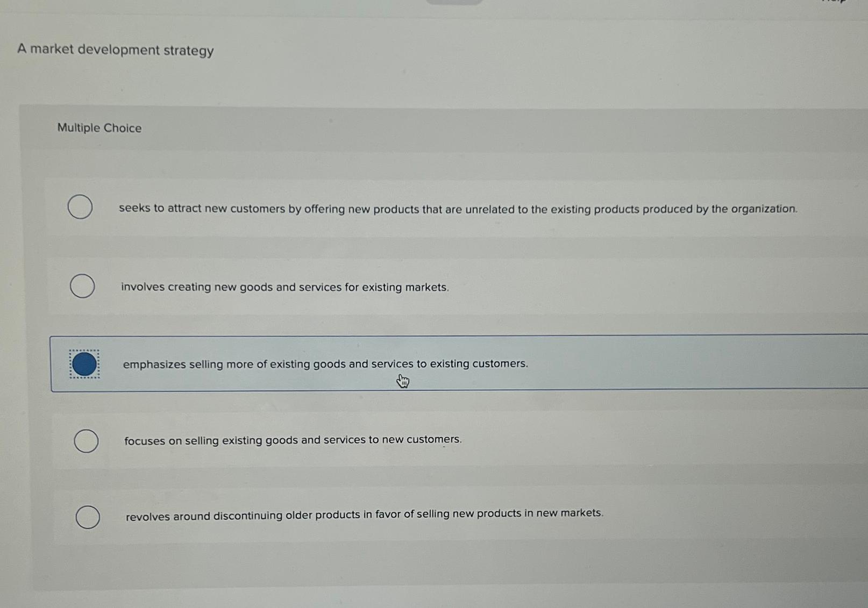Image resolution: width=868 pixels, height=608 pixels.
Task: Select the radio button for the last answer choice
Action: tap(89, 518)
